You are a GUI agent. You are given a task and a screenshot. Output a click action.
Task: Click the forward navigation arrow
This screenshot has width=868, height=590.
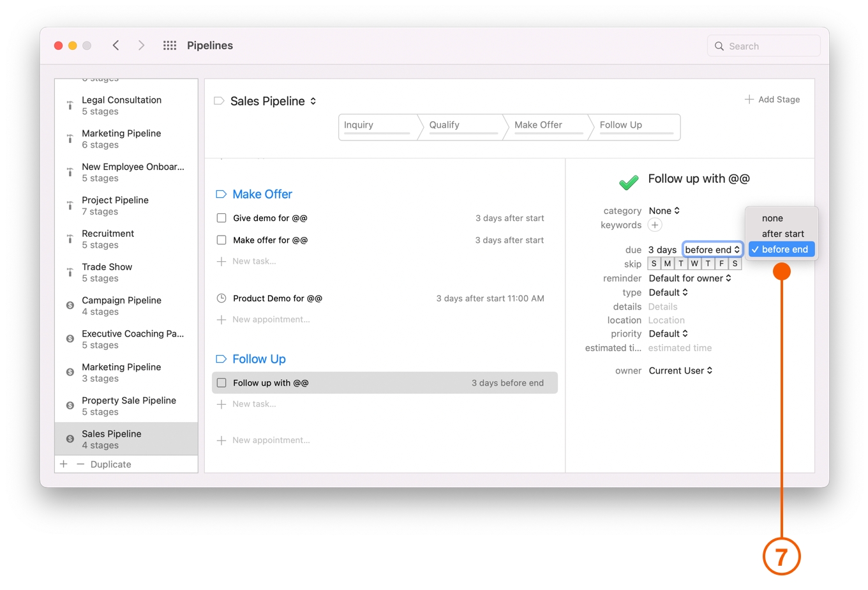141,45
